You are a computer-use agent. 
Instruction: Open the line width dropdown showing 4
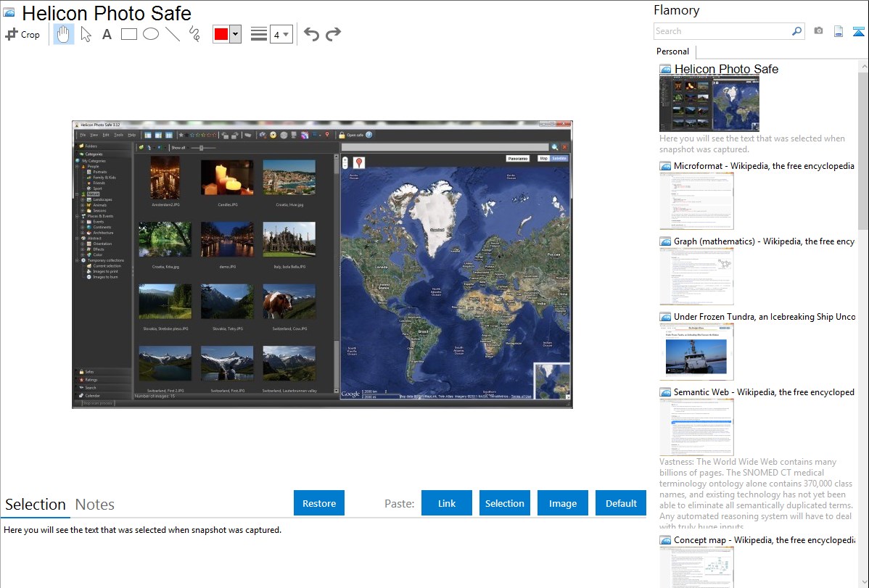(x=281, y=34)
